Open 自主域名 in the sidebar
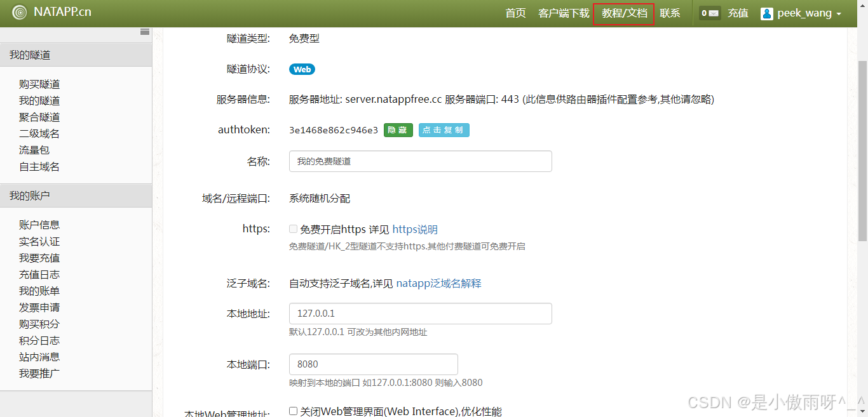 click(39, 167)
